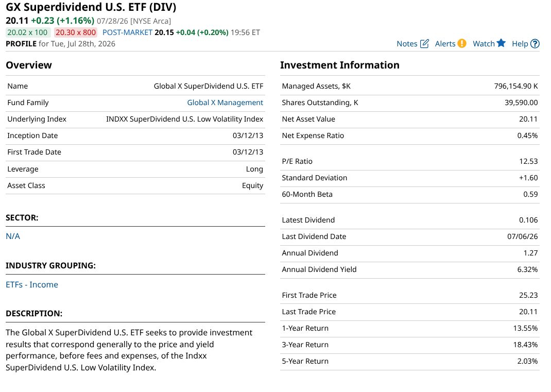Click the Notes pencil edit icon
Image resolution: width=551 pixels, height=392 pixels.
click(424, 44)
